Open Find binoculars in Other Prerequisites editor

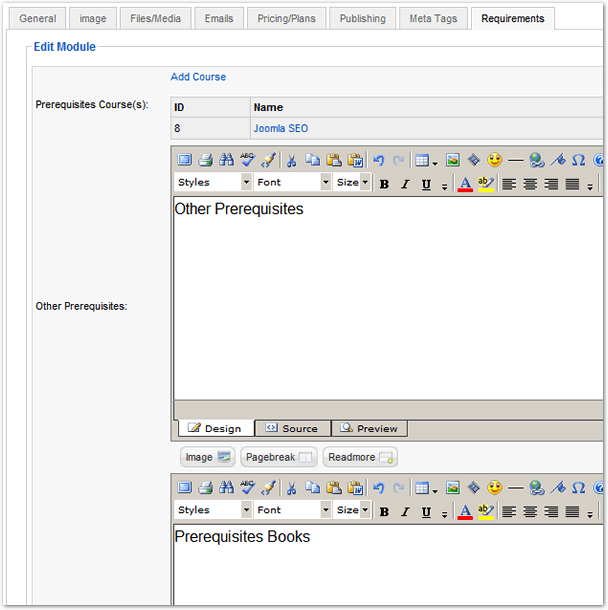pos(226,160)
